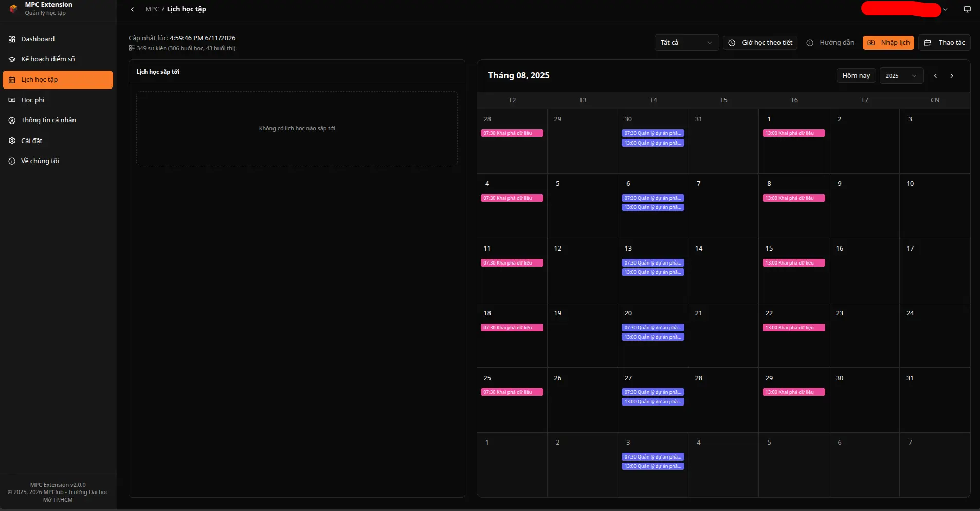
Task: Open 07:30 Quản lý dự án event on 13
Action: 652,263
